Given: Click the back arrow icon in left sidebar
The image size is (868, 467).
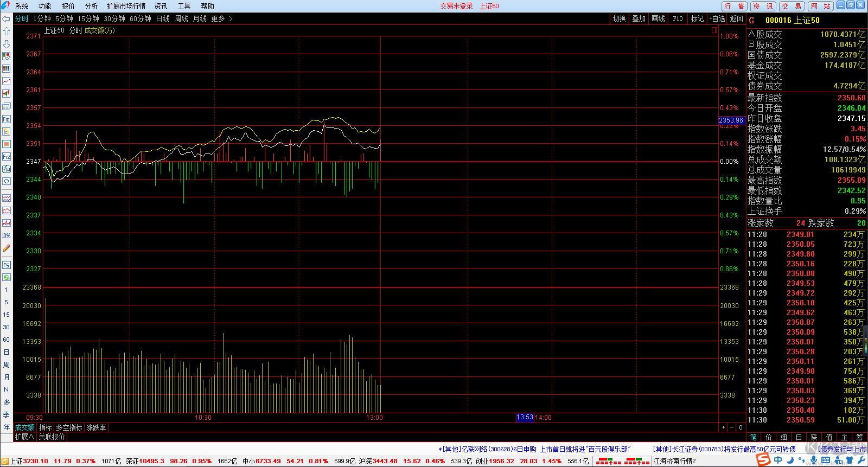Looking at the screenshot, I should point(7,19).
